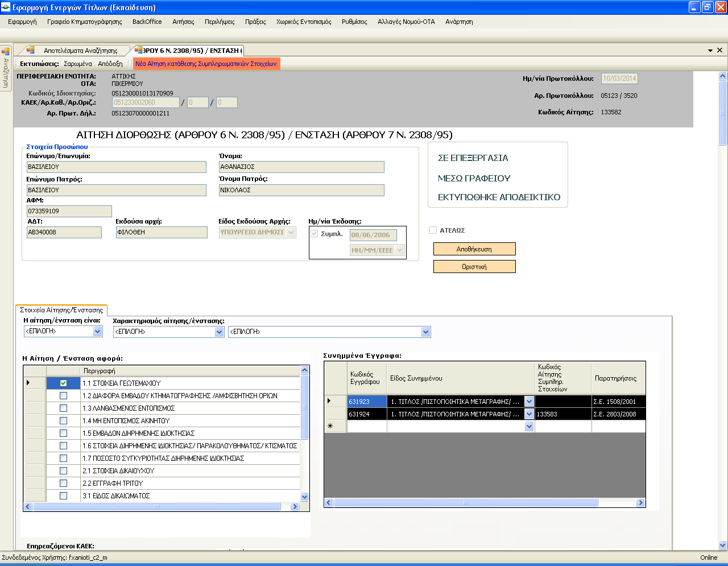
Task: Open the Αιτήσεις menu
Action: [183, 22]
